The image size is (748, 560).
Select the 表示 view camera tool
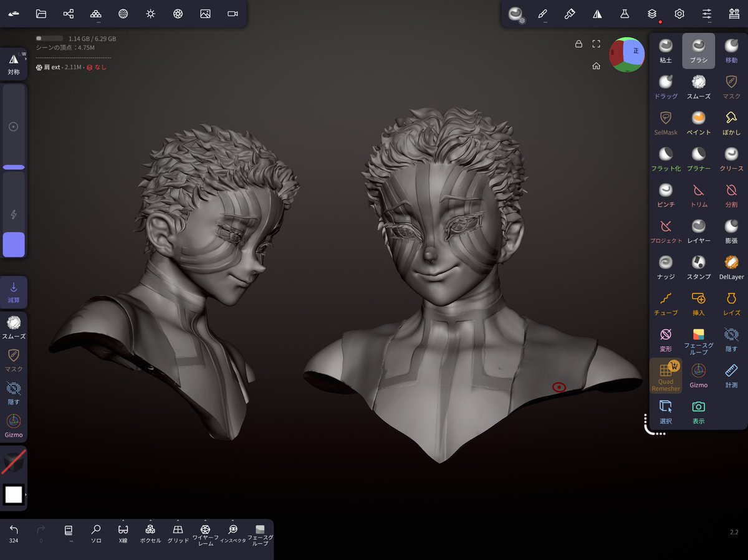(699, 412)
